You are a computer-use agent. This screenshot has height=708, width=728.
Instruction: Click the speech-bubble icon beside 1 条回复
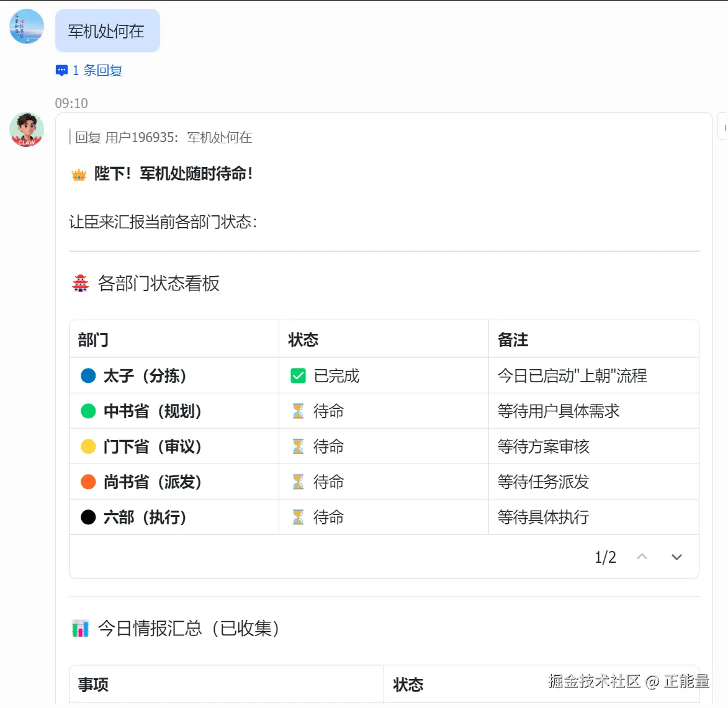[x=61, y=70]
